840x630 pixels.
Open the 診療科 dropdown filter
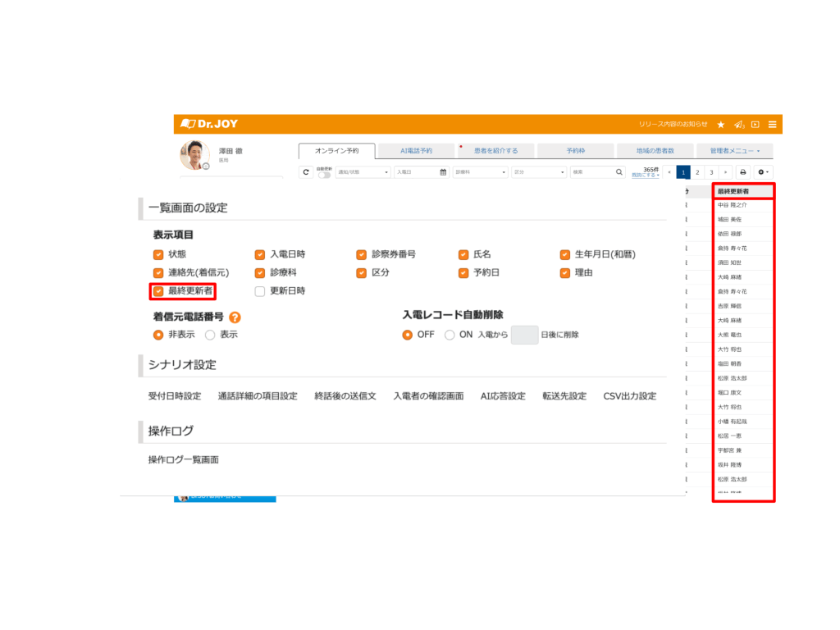(481, 172)
